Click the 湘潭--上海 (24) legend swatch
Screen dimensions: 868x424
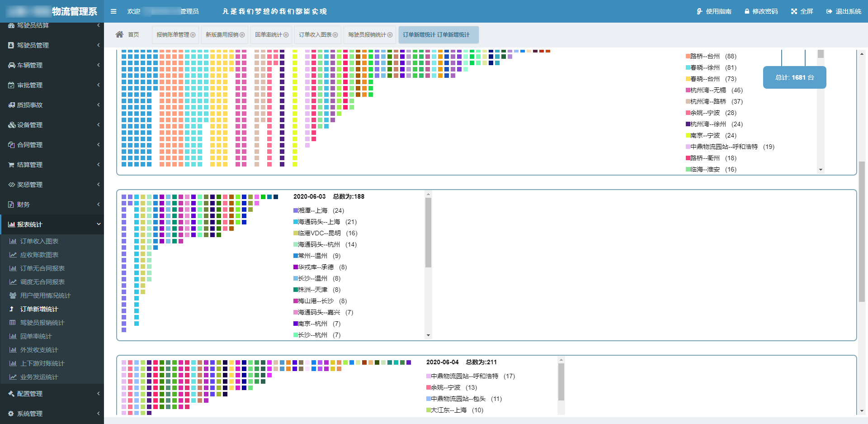296,210
